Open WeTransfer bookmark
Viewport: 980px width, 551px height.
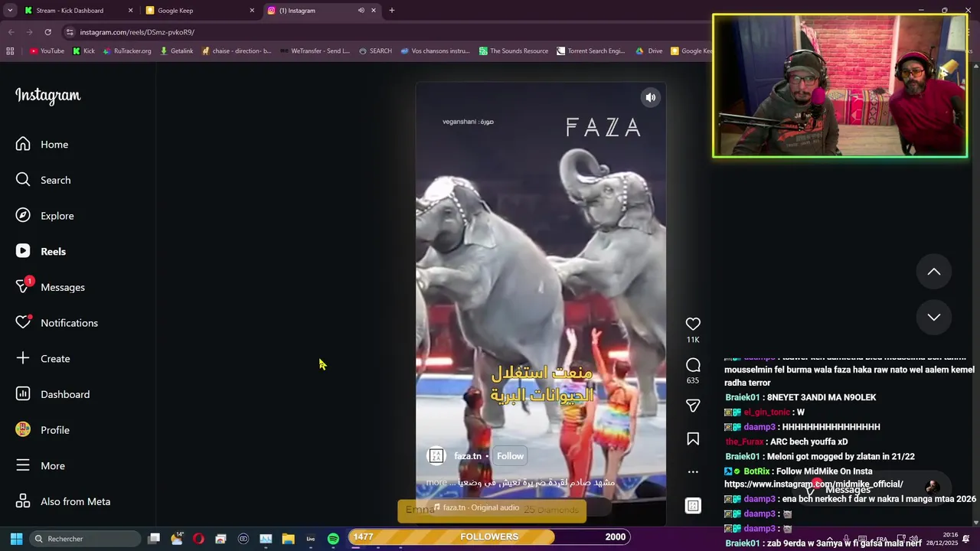315,51
